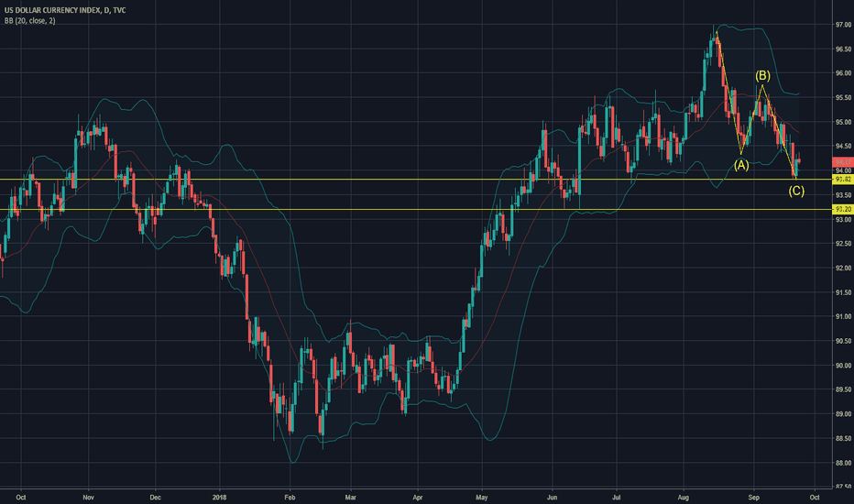Click the US DOLLAR CURRENCY INDEX chart title

[65, 10]
